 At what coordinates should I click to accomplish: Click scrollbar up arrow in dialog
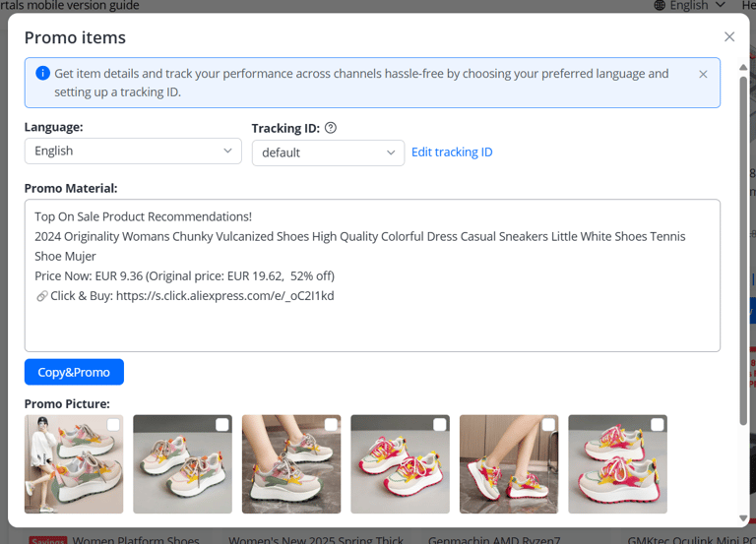(x=743, y=68)
